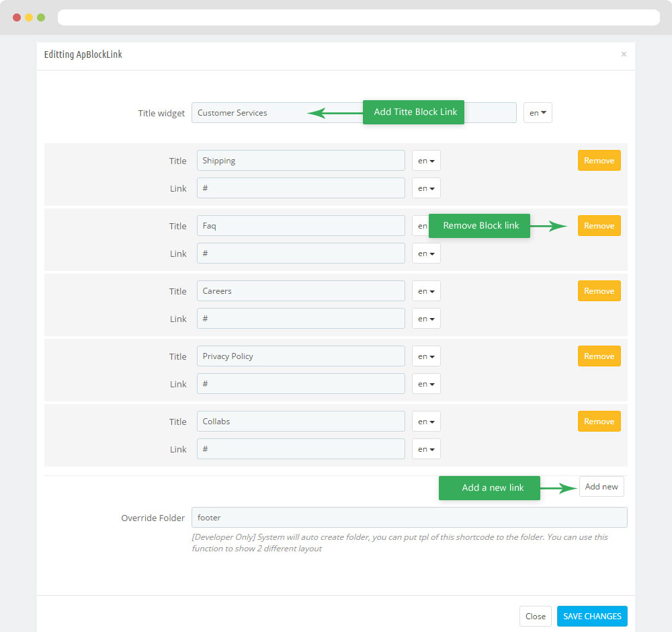The image size is (672, 632).
Task: Click the SAVE CHANGES button
Action: click(x=592, y=616)
